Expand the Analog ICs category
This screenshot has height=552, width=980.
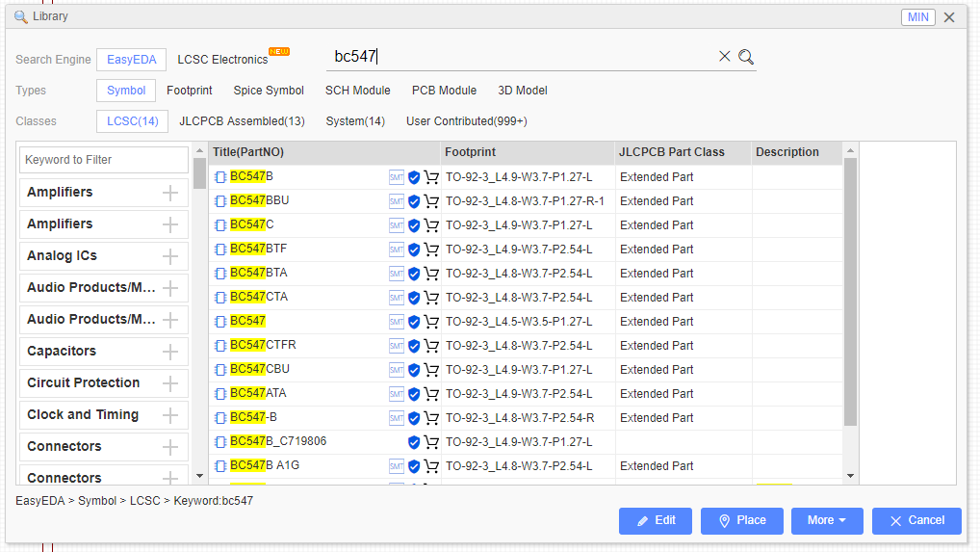click(170, 256)
